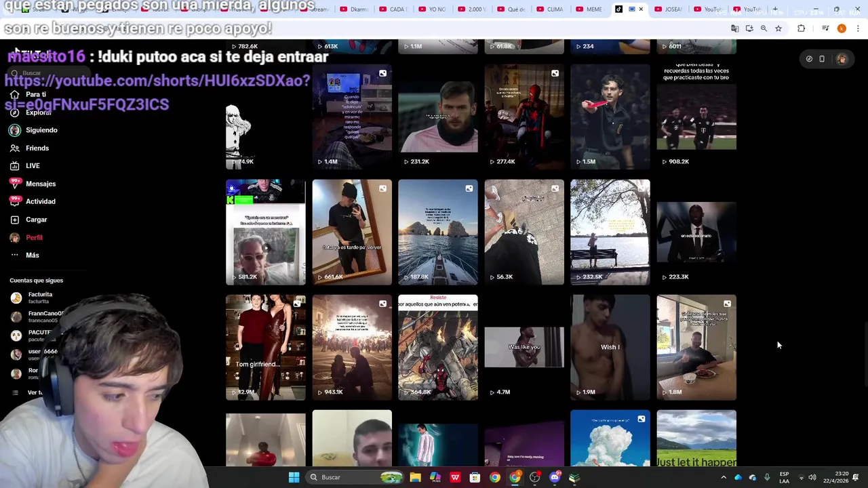The height and width of the screenshot is (488, 868).
Task: Open bearded man video with 231.2K views
Action: coord(438,117)
